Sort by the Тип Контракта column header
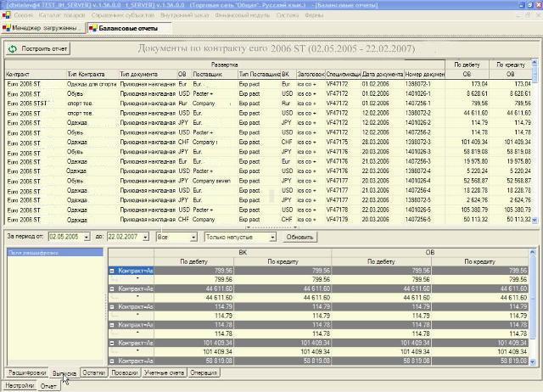 point(92,74)
